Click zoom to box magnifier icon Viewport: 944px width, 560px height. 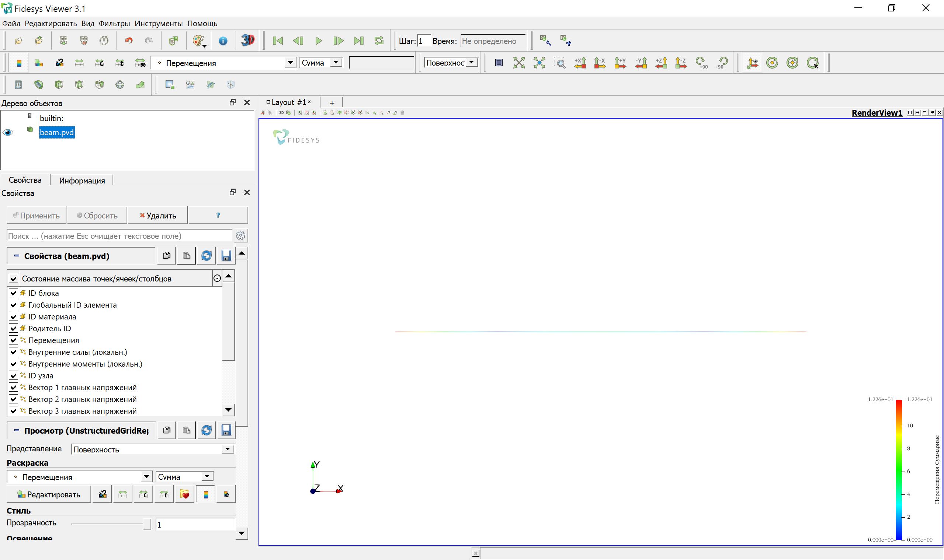(x=560, y=63)
